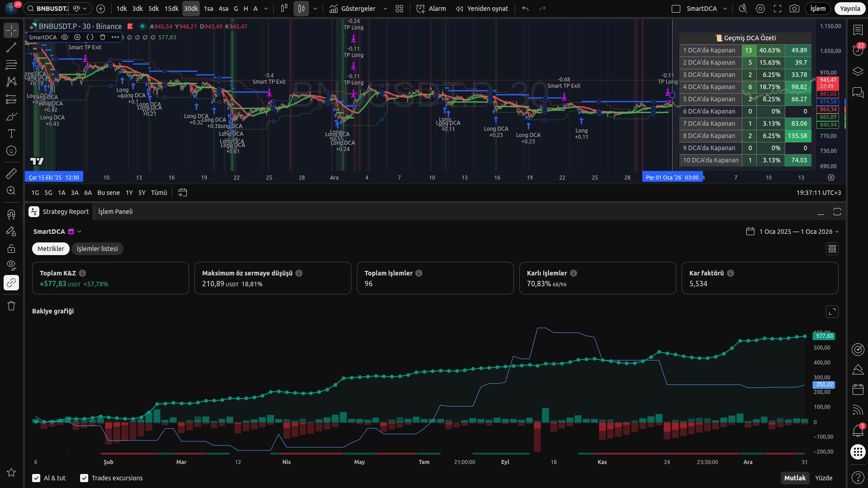This screenshot has height=488, width=868.
Task: Switch balance chart to Yüzde view
Action: tap(823, 478)
